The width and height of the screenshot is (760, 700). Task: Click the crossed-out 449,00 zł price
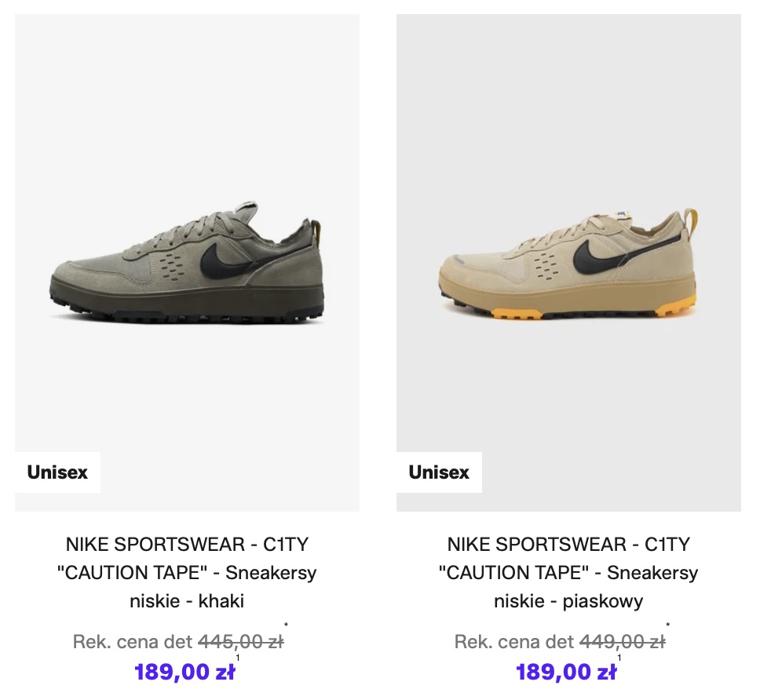click(x=622, y=642)
